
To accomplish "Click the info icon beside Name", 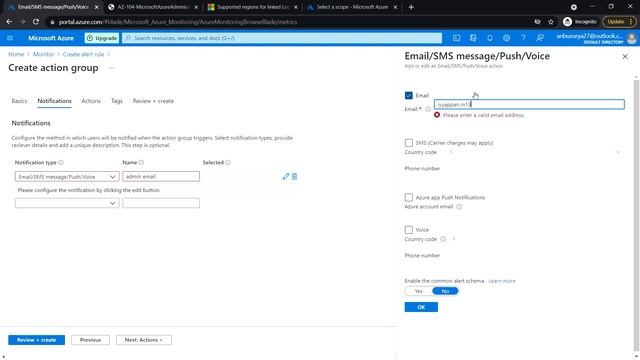I will (x=141, y=162).
